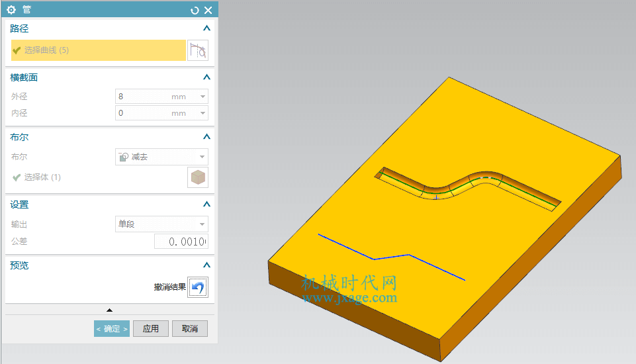Click the 应用 button
Viewport: 636px width, 364px height.
[150, 329]
